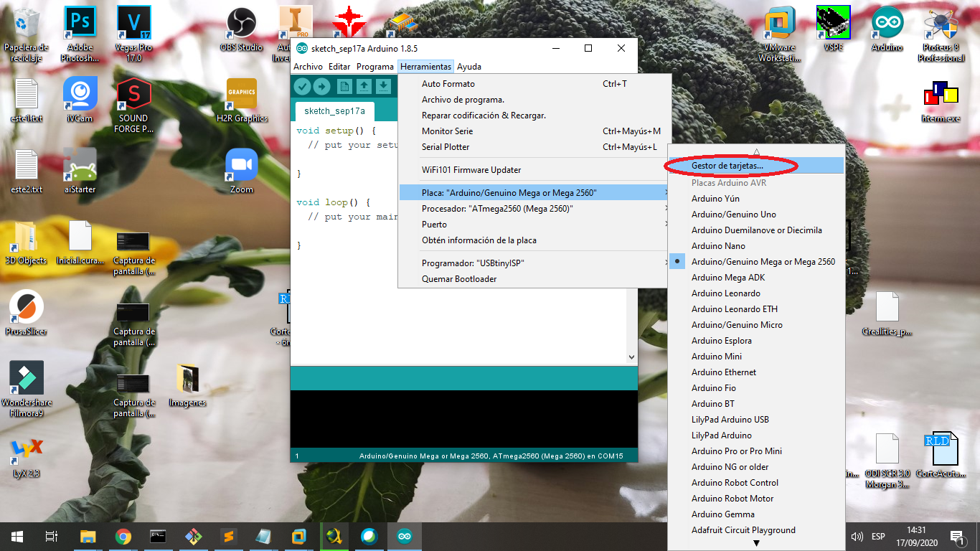Switch to the sketch_sep17a tab
Viewport: 980px width, 551px height.
click(334, 111)
